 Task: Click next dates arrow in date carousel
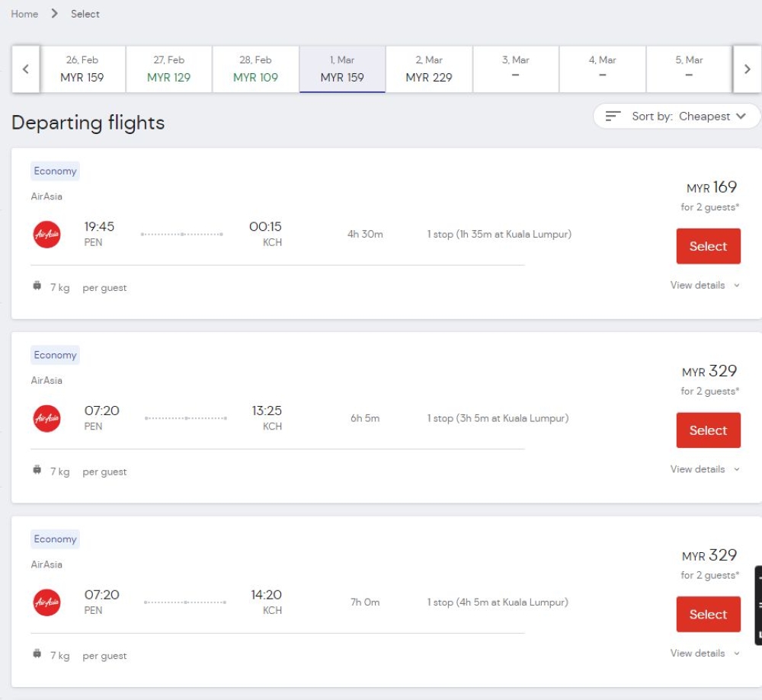pos(747,69)
